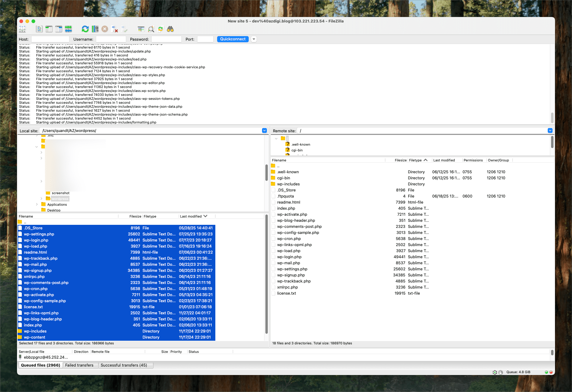
Task: Click in the Host input field
Action: tap(50, 39)
